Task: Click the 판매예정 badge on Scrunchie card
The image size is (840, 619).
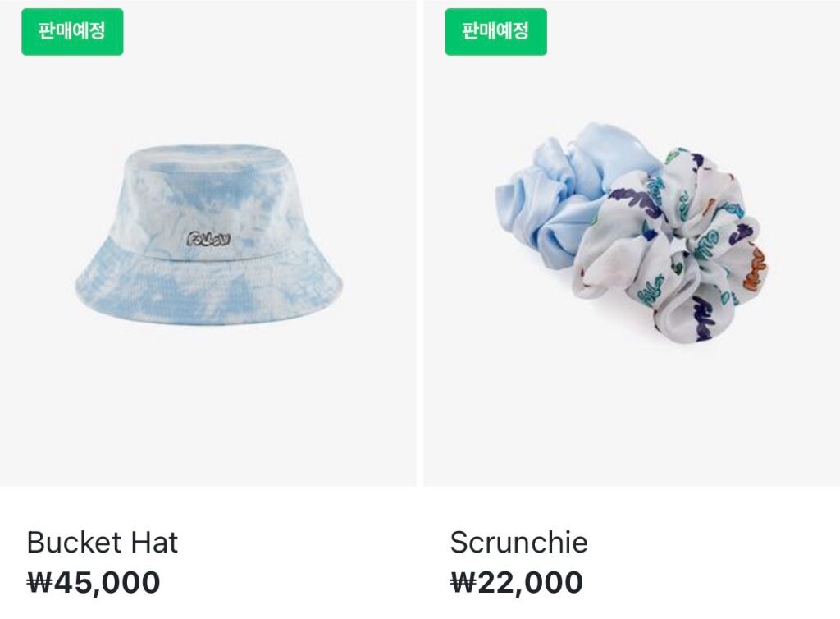Action: [x=496, y=32]
